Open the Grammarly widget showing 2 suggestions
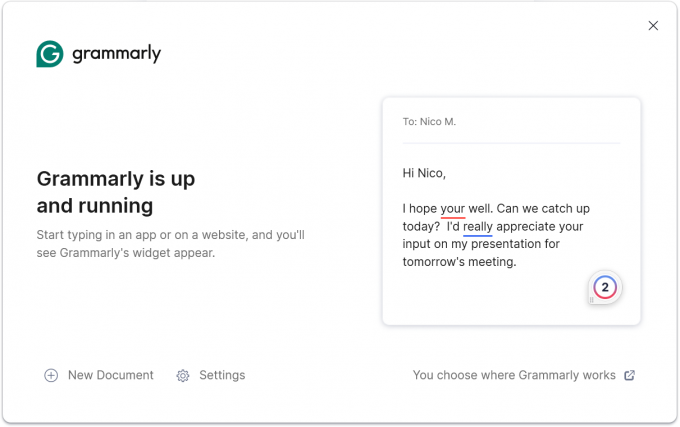Screen dimensions: 680x427 tap(605, 287)
